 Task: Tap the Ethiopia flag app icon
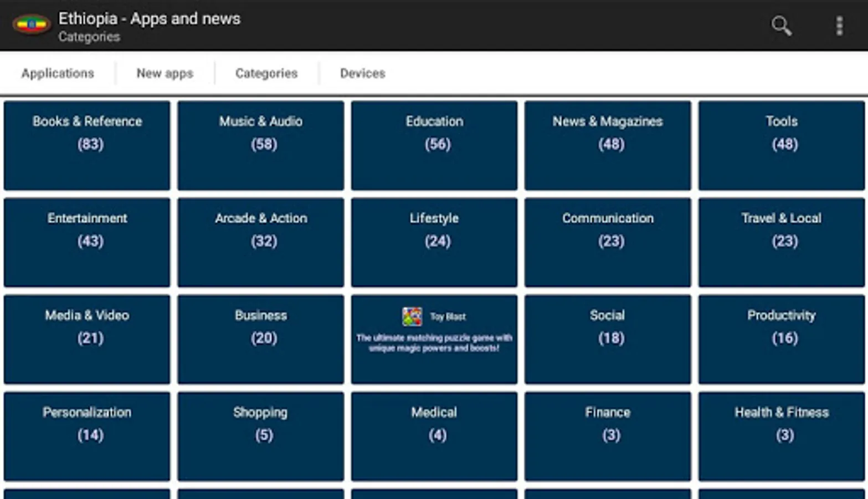tap(32, 24)
